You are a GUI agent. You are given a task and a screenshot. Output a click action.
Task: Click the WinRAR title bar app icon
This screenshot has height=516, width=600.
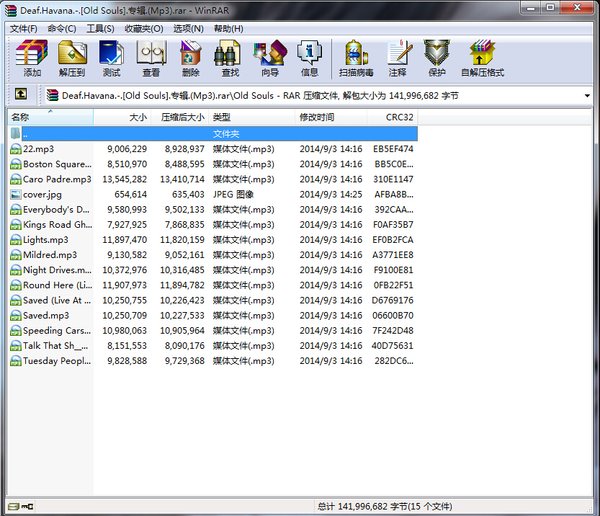click(x=11, y=10)
